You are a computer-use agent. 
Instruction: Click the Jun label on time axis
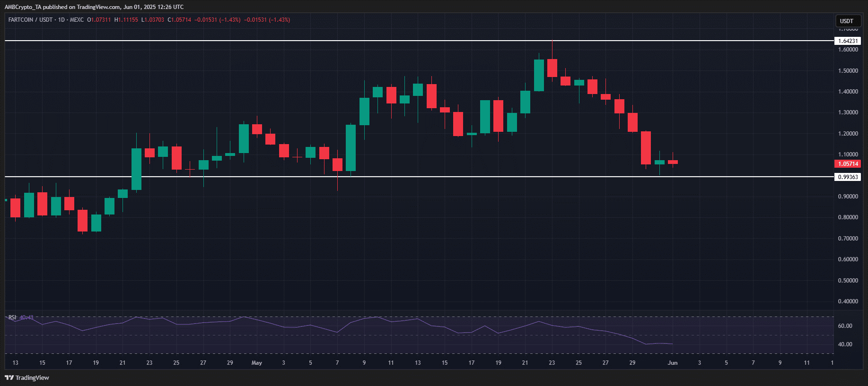click(672, 363)
